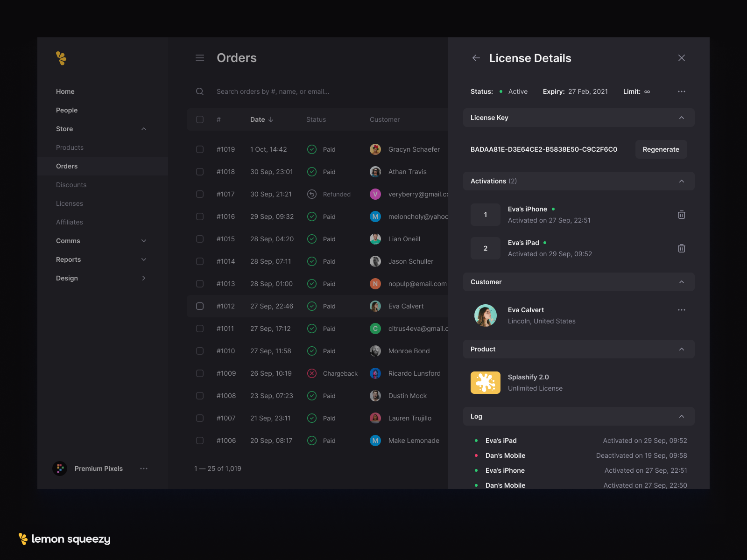Viewport: 747px width, 560px height.
Task: Delete the Eva's iPad activation
Action: [682, 248]
